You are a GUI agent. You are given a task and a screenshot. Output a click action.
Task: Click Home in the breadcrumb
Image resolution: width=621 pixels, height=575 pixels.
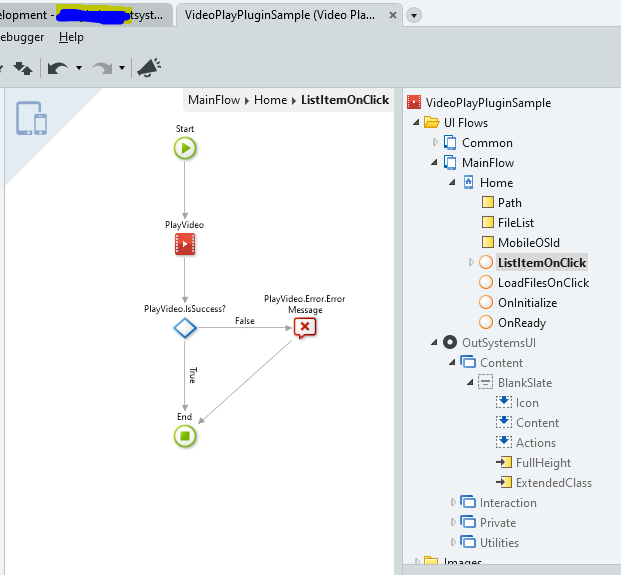coord(270,100)
